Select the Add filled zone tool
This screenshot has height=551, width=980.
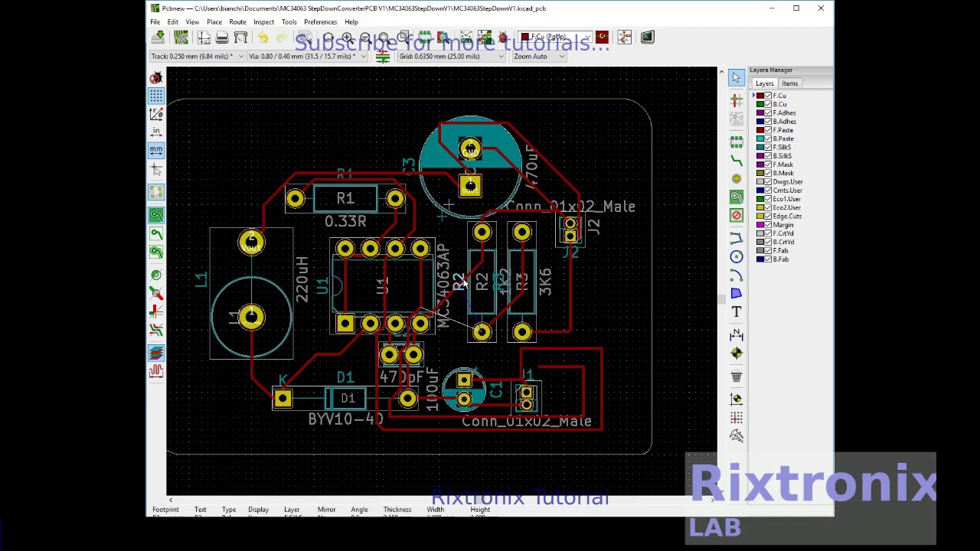737,197
